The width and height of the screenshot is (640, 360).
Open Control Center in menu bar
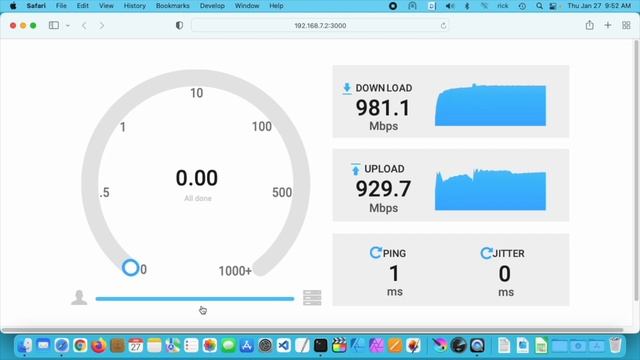553,6
